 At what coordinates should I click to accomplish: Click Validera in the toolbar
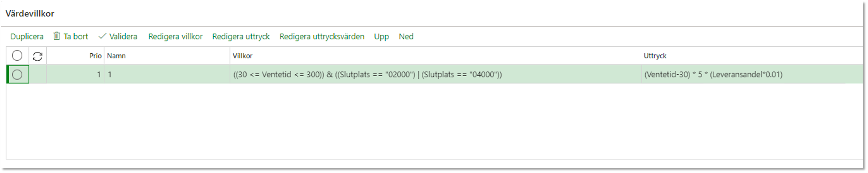(x=123, y=36)
